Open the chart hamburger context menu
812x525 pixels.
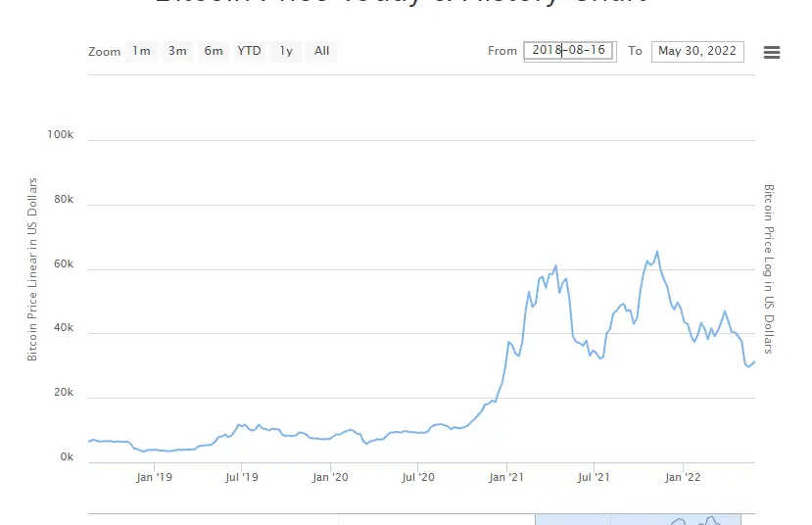click(771, 52)
